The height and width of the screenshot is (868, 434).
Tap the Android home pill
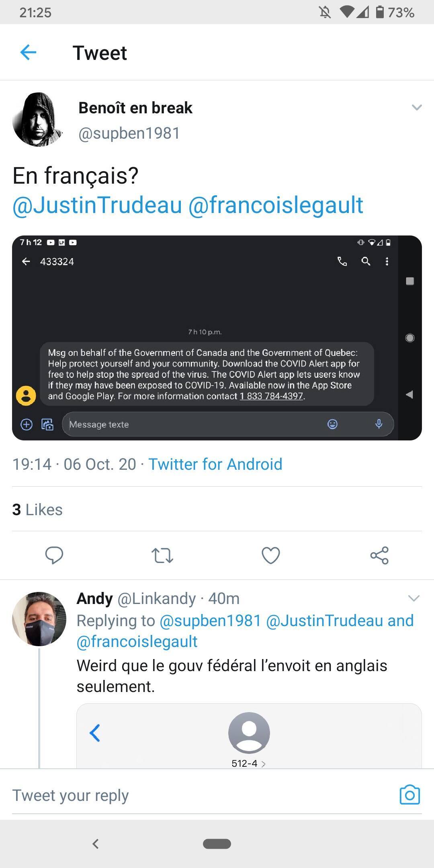coord(217,844)
